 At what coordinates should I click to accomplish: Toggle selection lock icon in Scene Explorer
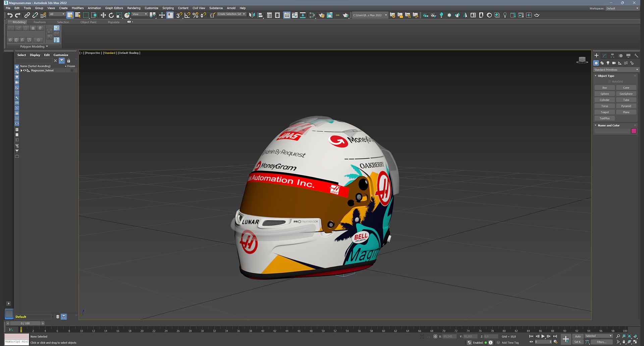coord(69,61)
